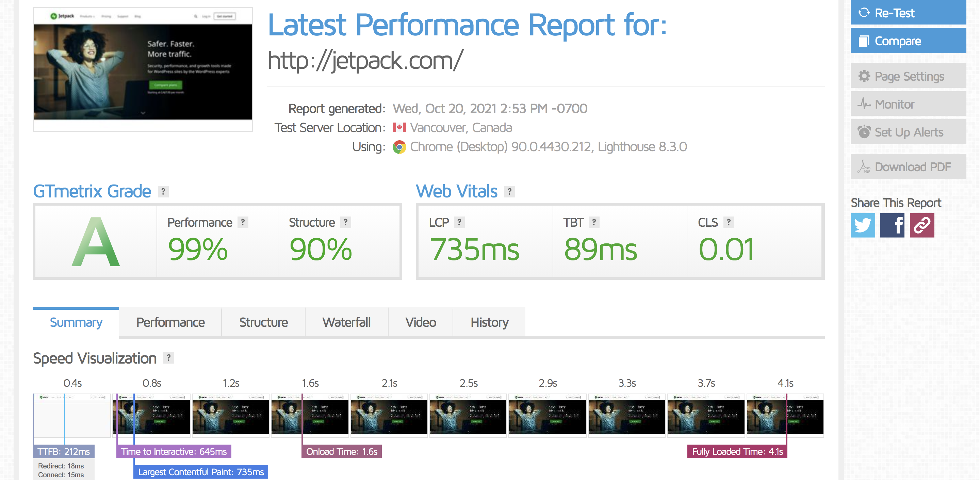This screenshot has width=980, height=480.
Task: Open the Speed Visualization help tooltip
Action: pos(168,357)
